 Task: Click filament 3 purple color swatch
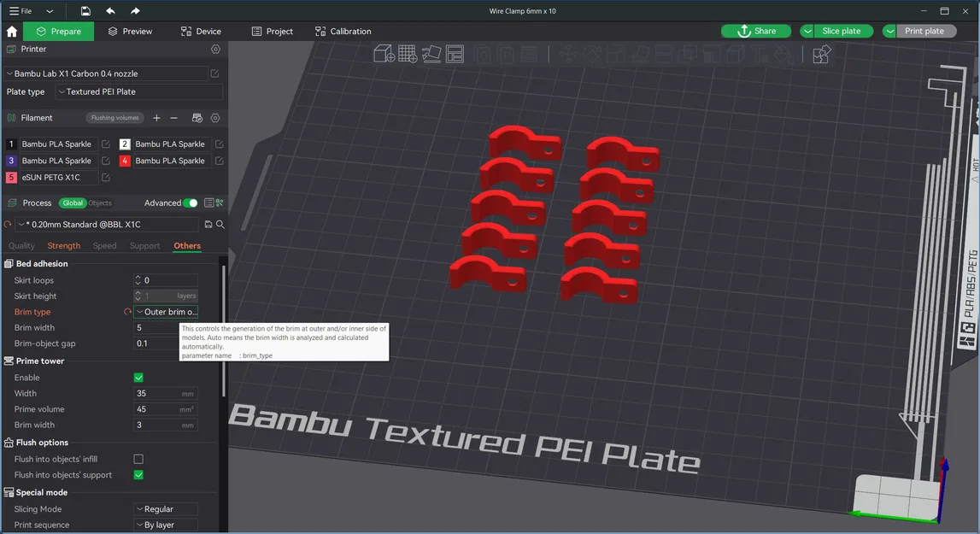pos(10,161)
